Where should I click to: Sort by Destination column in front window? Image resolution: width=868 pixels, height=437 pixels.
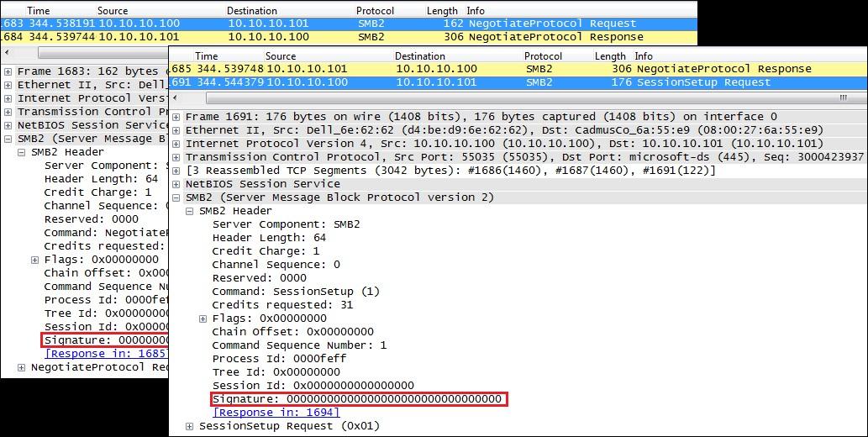tap(419, 56)
